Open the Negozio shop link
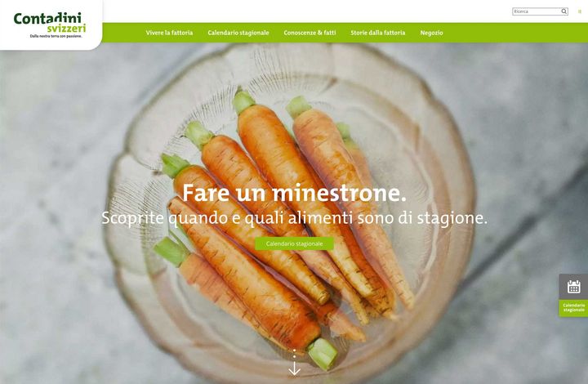Screen dimensions: 588x384 click(x=431, y=33)
